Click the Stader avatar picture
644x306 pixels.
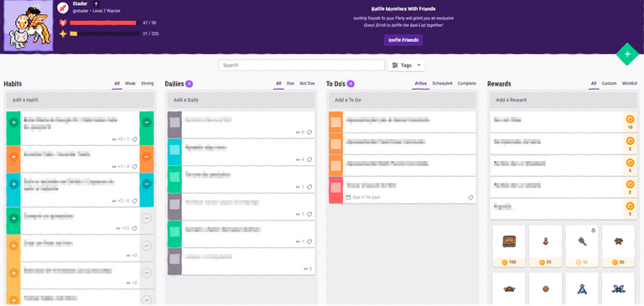point(28,25)
